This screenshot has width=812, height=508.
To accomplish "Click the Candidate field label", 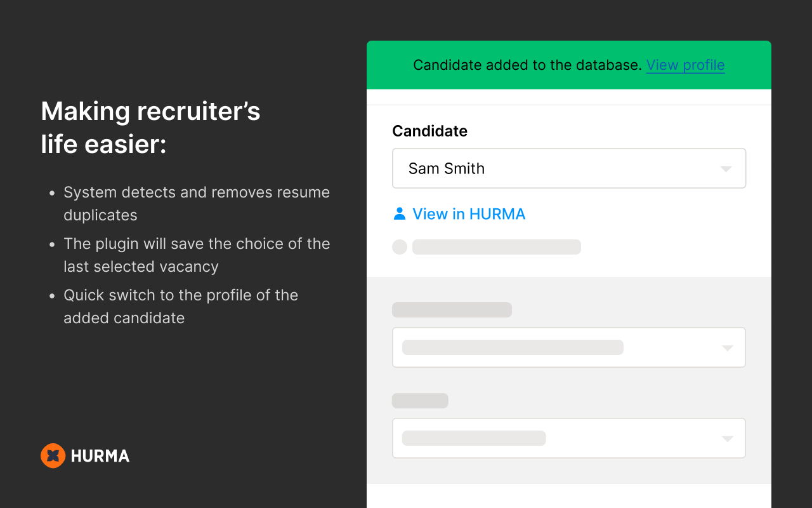I will pos(429,131).
